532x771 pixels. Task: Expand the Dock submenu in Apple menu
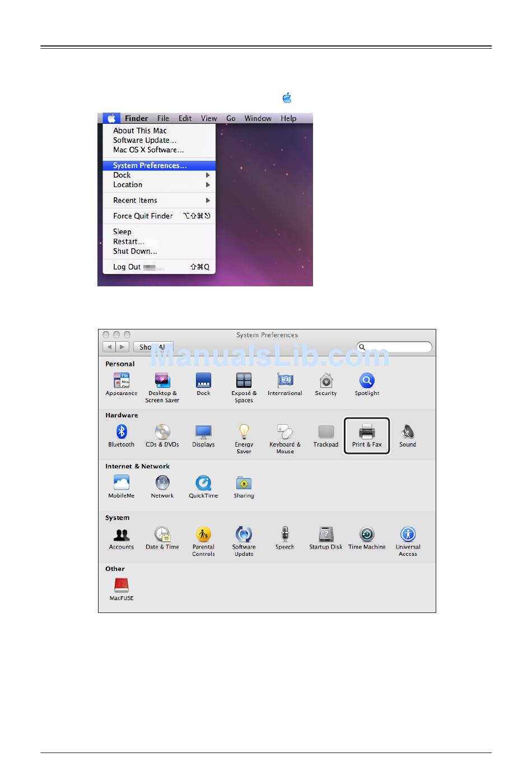point(159,175)
